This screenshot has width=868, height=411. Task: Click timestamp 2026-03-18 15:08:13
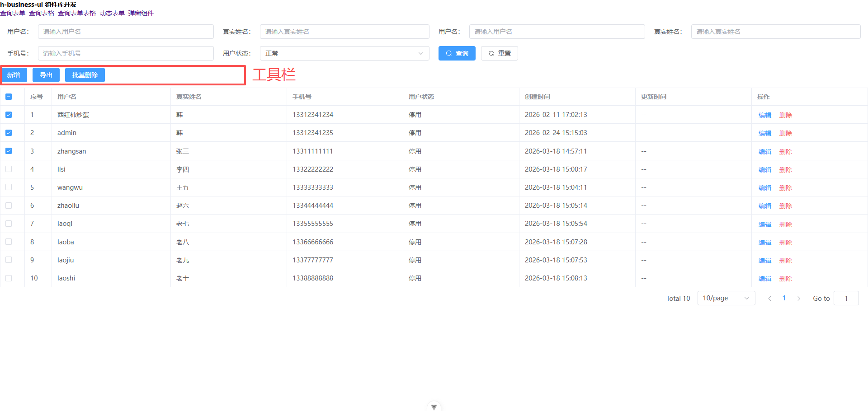(x=556, y=278)
